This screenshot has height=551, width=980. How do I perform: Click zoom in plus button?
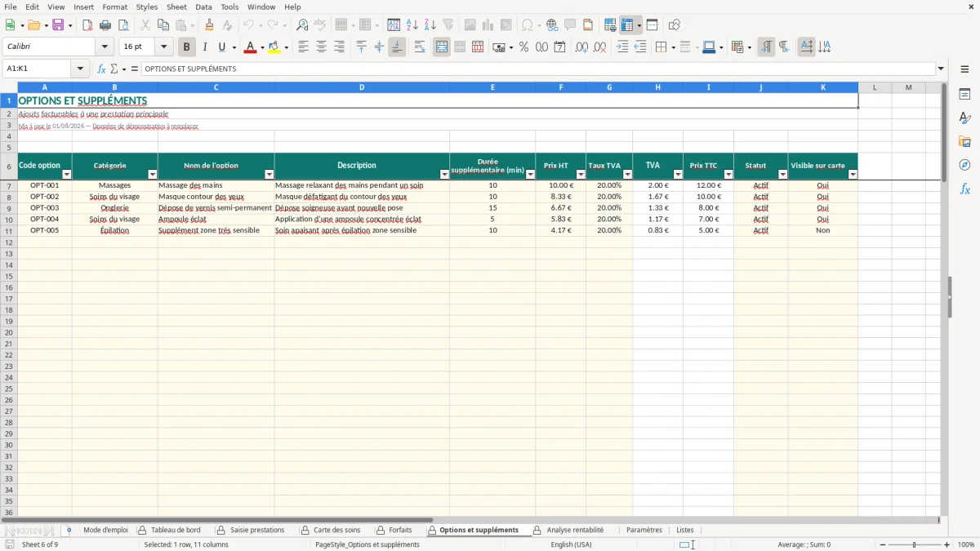click(x=947, y=544)
